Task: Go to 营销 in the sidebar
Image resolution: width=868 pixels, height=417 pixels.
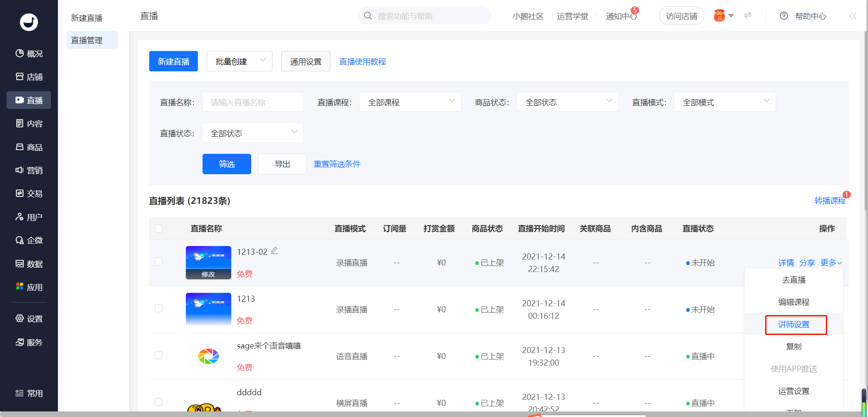Action: point(29,170)
